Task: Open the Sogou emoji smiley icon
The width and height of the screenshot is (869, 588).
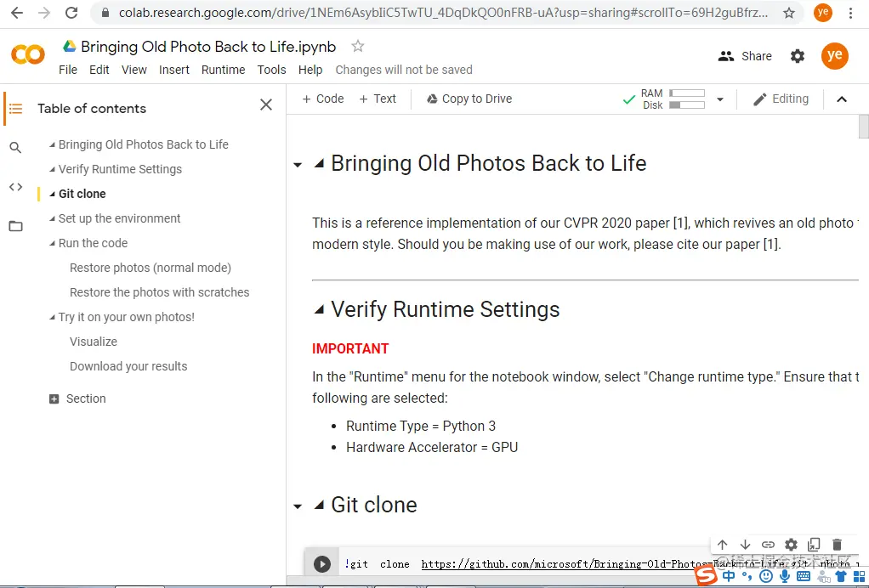Action: [x=766, y=576]
